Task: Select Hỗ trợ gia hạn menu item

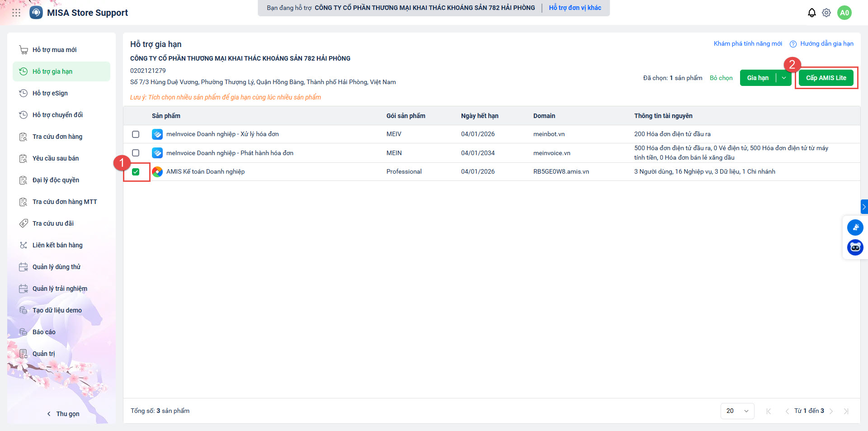Action: [x=61, y=71]
